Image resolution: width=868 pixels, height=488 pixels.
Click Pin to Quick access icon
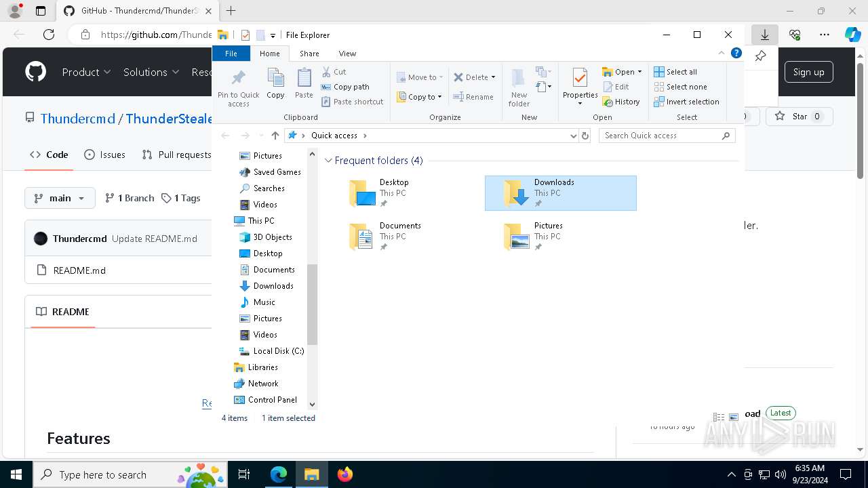coord(238,87)
